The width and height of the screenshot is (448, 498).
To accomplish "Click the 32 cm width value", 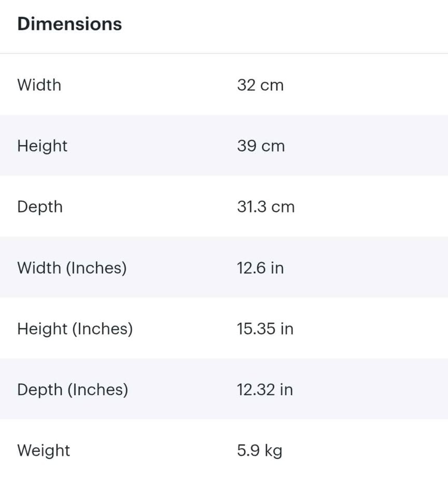I will click(260, 85).
